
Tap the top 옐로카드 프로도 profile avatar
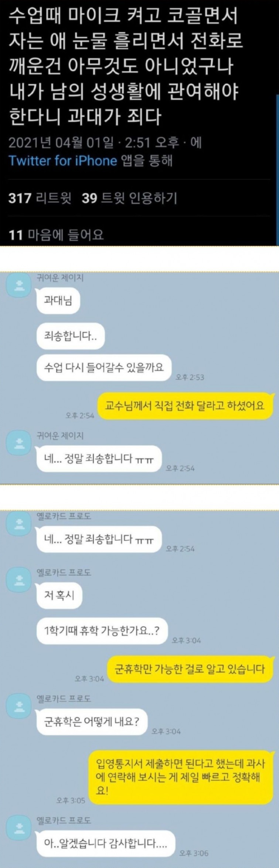click(x=19, y=523)
